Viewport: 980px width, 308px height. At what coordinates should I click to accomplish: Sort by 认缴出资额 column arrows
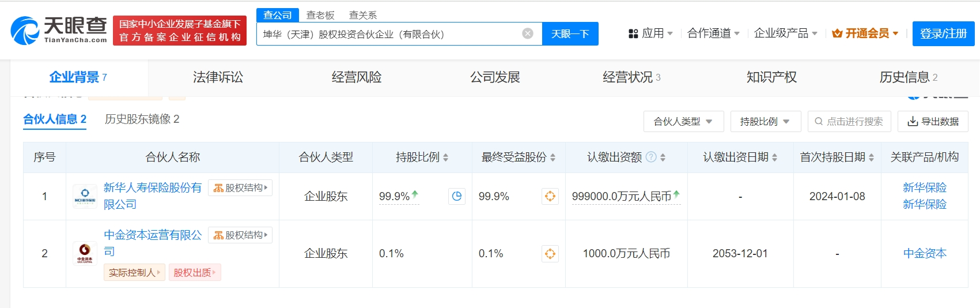(x=663, y=157)
